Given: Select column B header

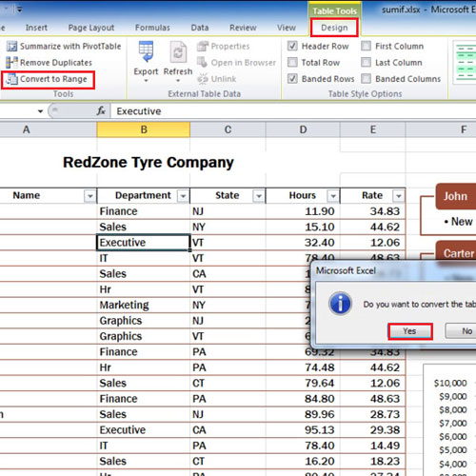Looking at the screenshot, I should click(144, 129).
